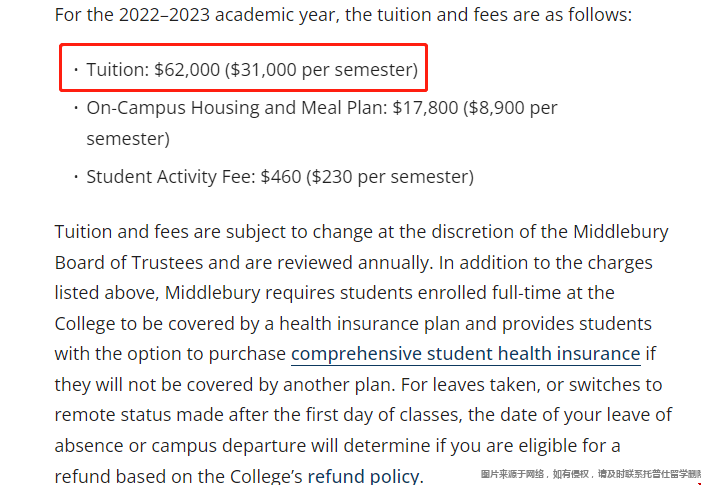Click the word Tuition inside red box
The height and width of the screenshot is (485, 701).
click(x=118, y=70)
